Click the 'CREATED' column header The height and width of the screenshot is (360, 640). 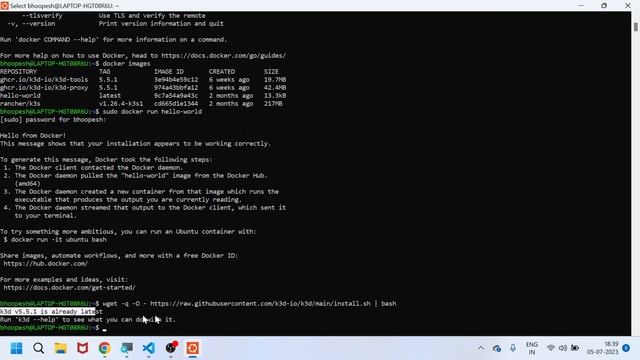222,71
